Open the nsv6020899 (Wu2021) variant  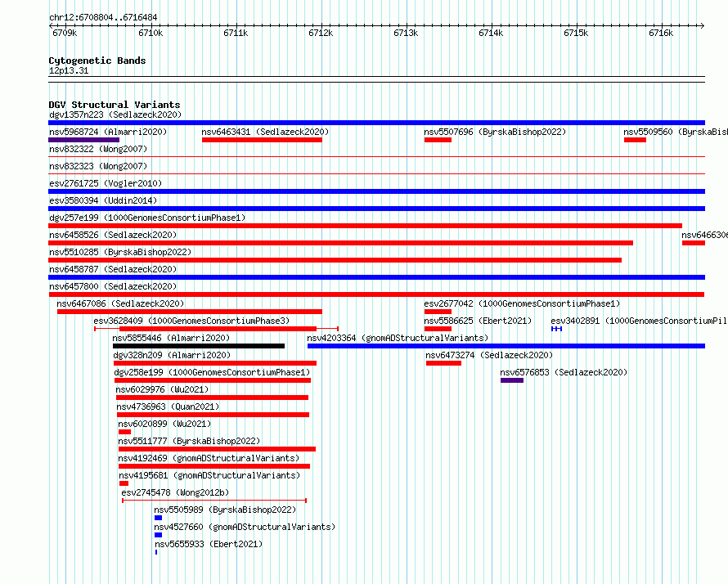click(x=164, y=424)
